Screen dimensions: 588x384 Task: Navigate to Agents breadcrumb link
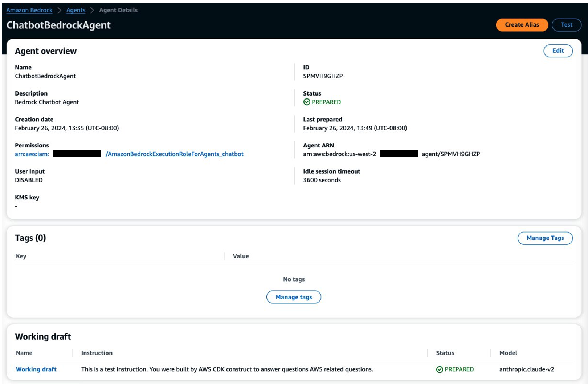coord(76,10)
